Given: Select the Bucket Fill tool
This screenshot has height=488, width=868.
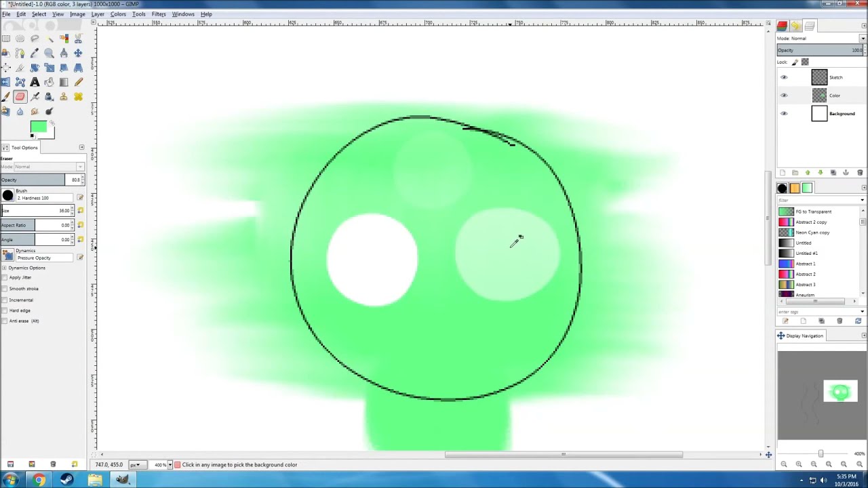Looking at the screenshot, I should point(49,82).
